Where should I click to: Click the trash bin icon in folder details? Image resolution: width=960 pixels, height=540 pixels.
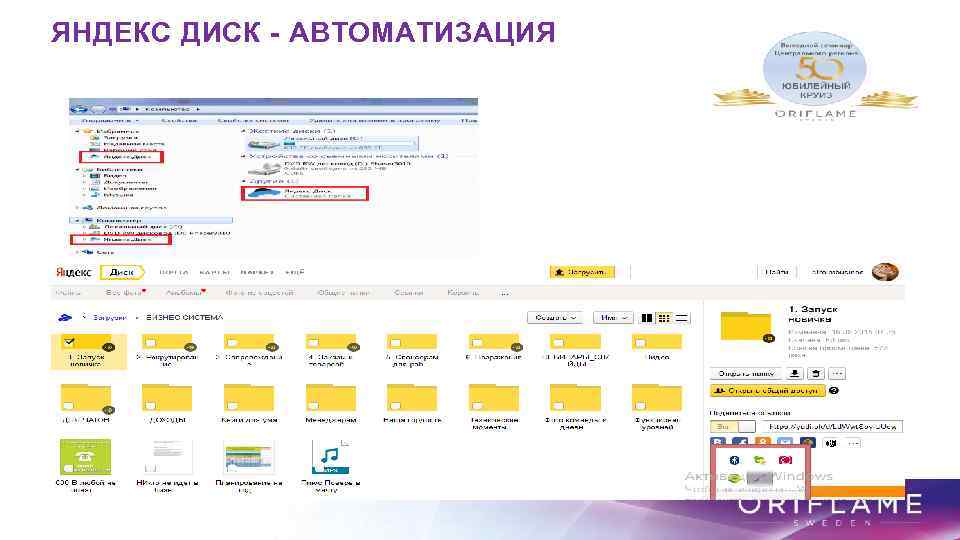816,373
